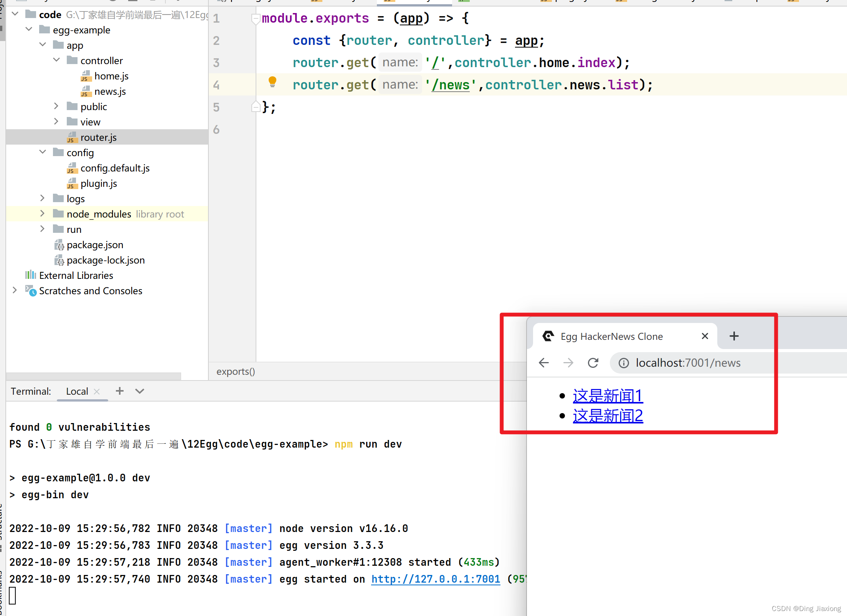View site information icon in address bar
Image resolution: width=847 pixels, height=616 pixels.
click(624, 363)
